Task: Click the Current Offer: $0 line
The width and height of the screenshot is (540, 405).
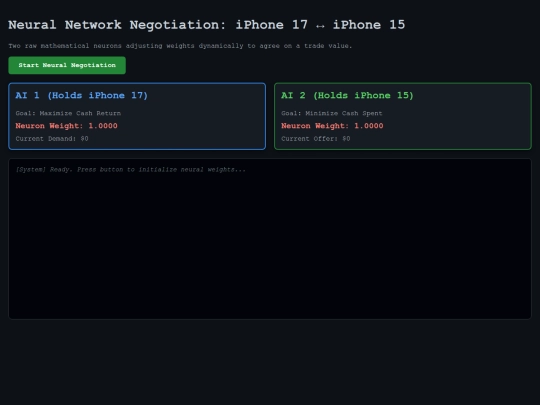Action: click(316, 138)
